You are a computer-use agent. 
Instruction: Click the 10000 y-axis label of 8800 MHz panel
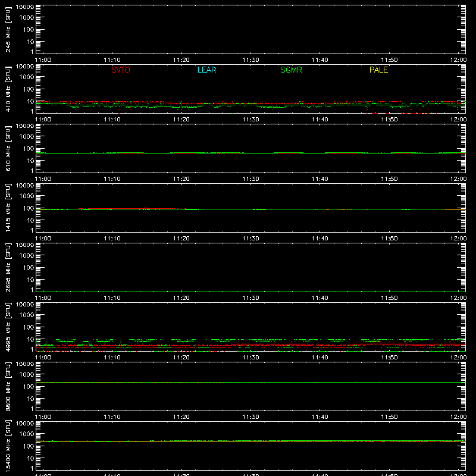coord(25,364)
